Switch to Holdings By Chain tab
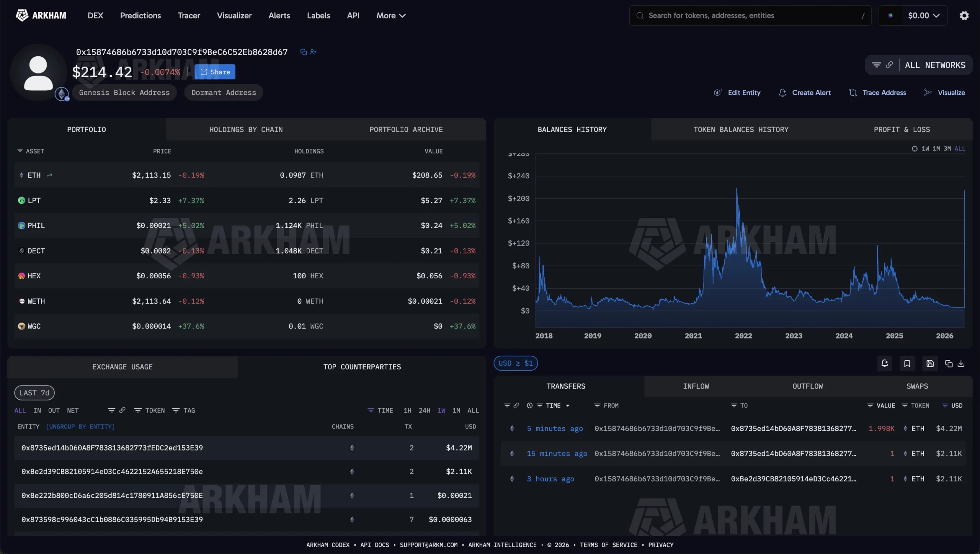The width and height of the screenshot is (980, 554). 246,129
